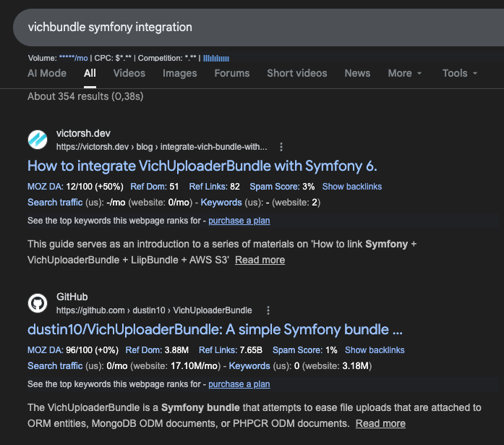This screenshot has width=504, height=445.
Task: Click Keywords link in victorsh.dev result
Action: (221, 203)
